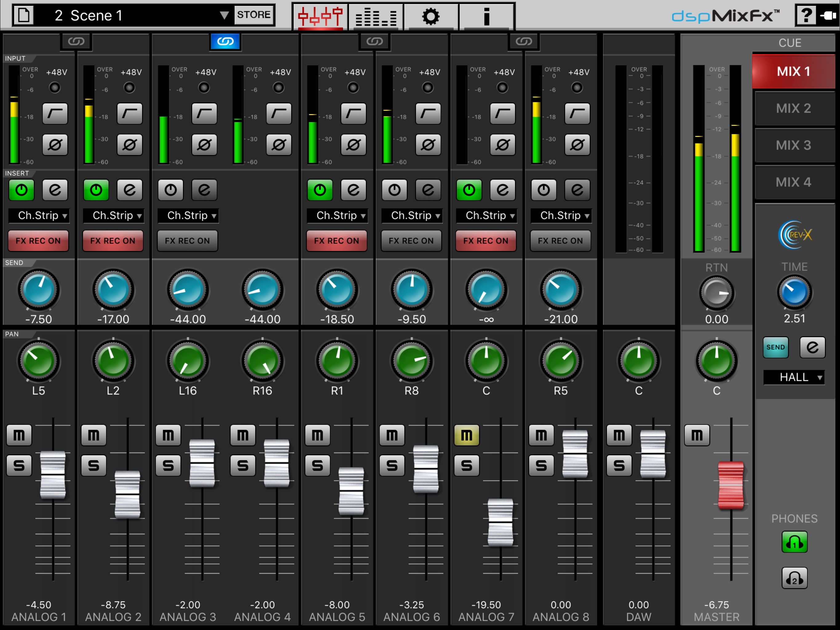840x630 pixels.
Task: Select headphones 2 output icon
Action: 794,578
